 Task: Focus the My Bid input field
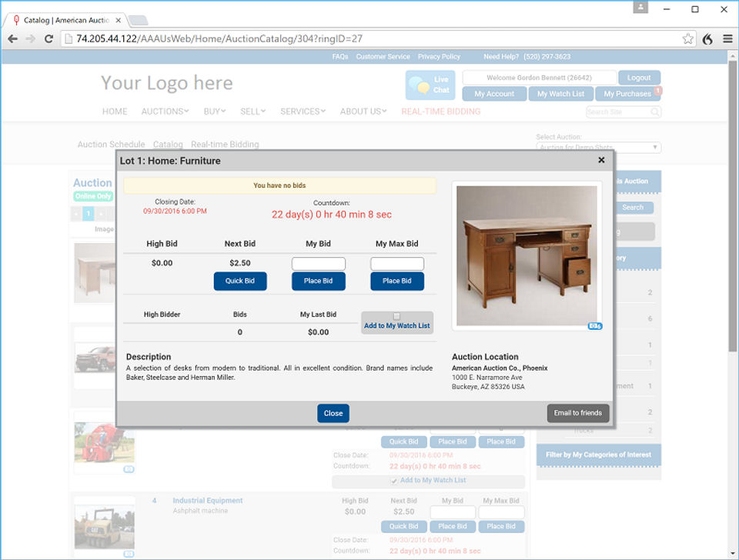318,263
